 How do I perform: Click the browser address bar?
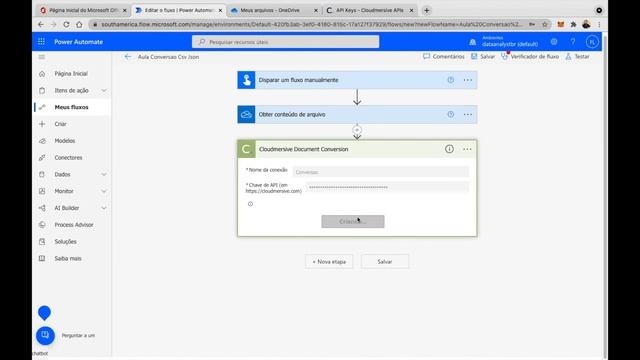pos(312,24)
